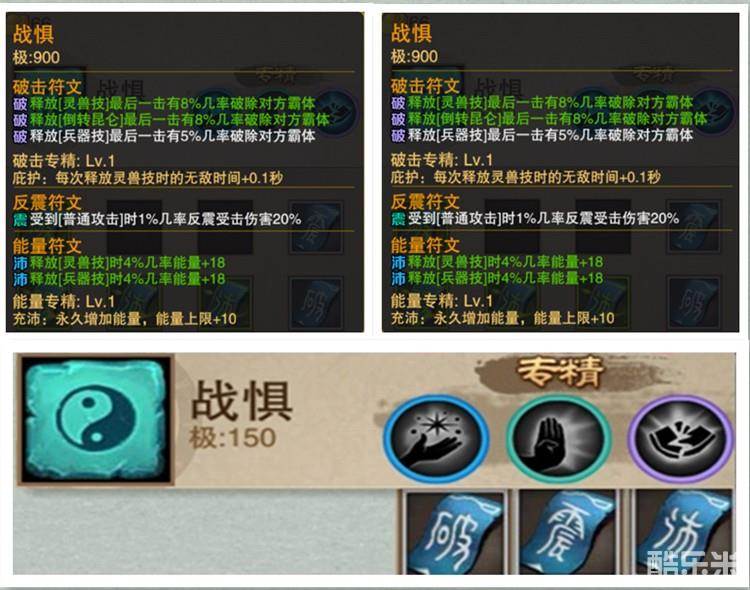Click the 兵器技 5% line in left tooltip
The width and height of the screenshot is (750, 590).
coord(164,136)
